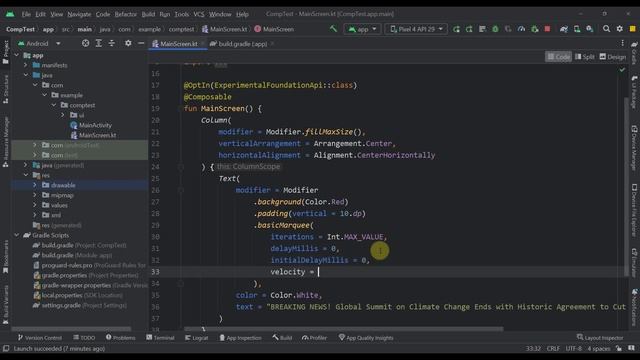Click the Make Project hammer icon
This screenshot has height=360, width=640.
(333, 29)
